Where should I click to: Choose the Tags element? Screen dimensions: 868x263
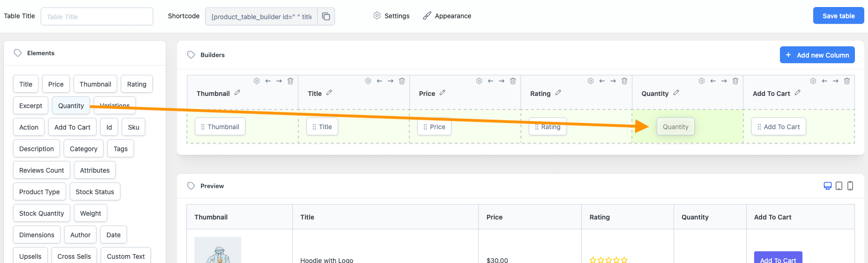click(120, 149)
